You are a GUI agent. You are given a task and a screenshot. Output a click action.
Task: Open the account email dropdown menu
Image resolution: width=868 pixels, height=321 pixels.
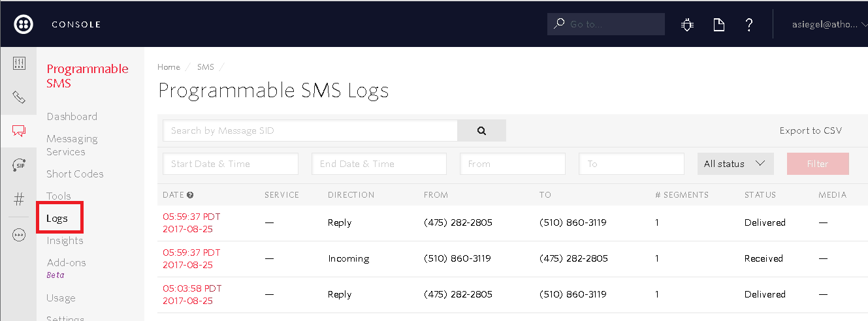tap(827, 25)
